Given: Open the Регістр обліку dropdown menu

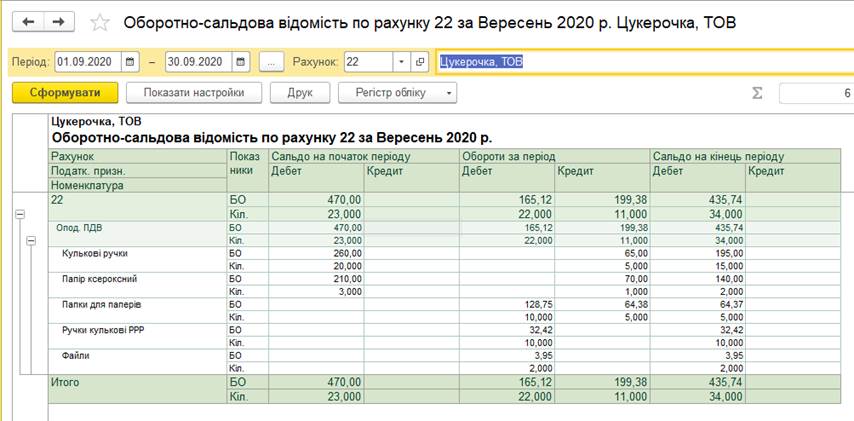Looking at the screenshot, I should [x=398, y=93].
